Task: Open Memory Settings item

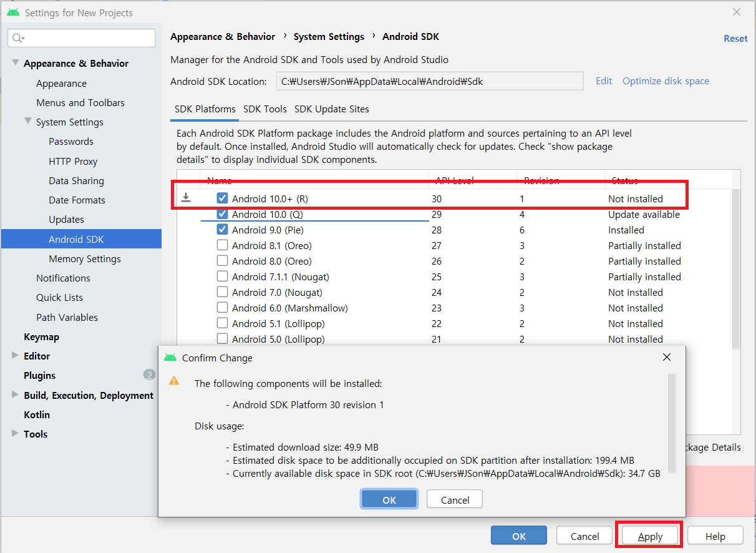Action: coord(85,258)
